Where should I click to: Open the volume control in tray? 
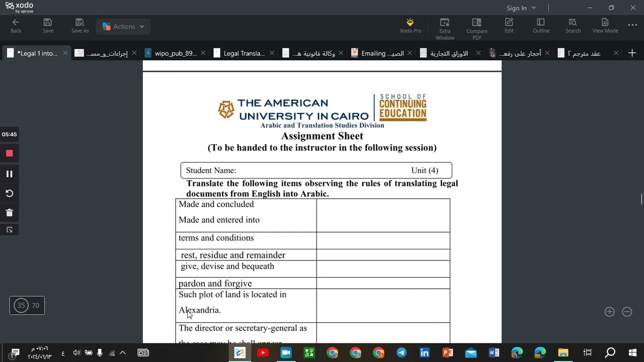pos(76,353)
